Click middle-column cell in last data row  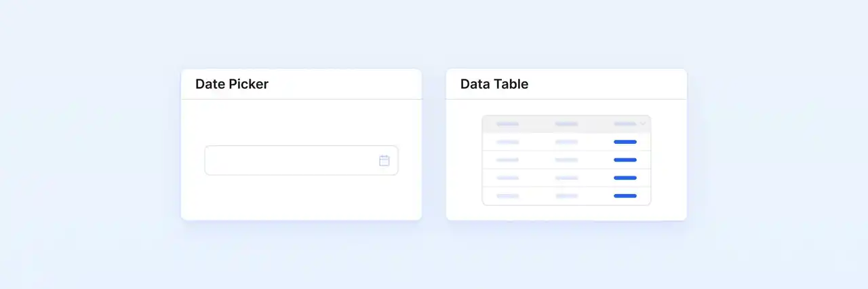click(566, 195)
